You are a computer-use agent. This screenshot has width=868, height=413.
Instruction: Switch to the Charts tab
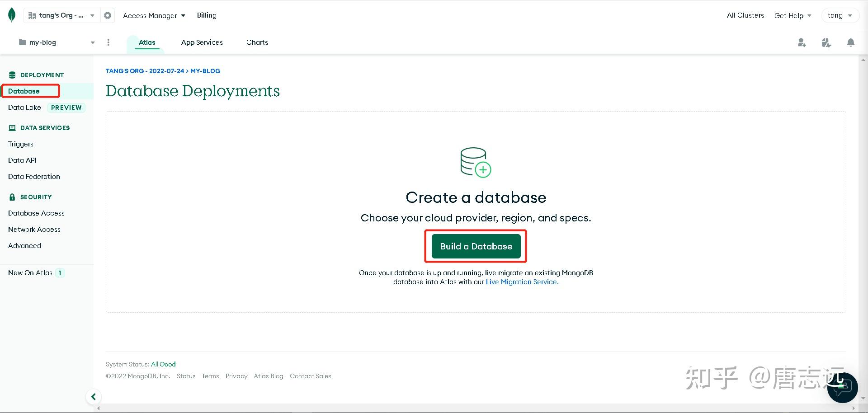(257, 42)
